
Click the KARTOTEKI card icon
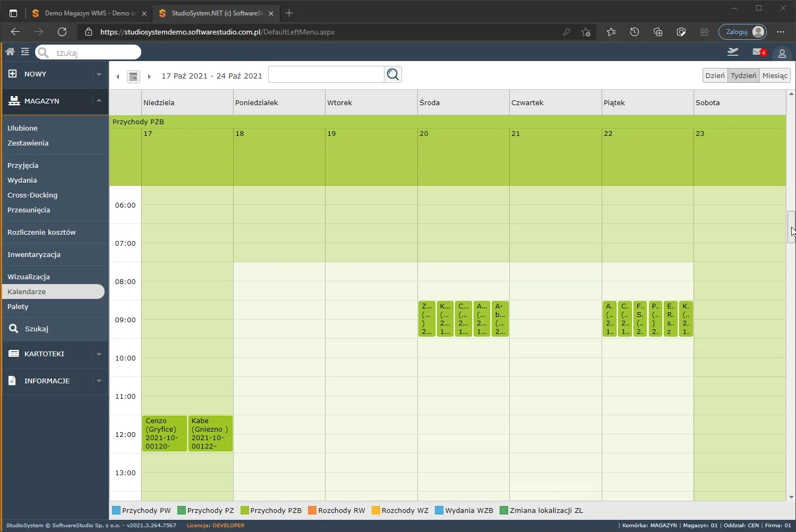[14, 354]
